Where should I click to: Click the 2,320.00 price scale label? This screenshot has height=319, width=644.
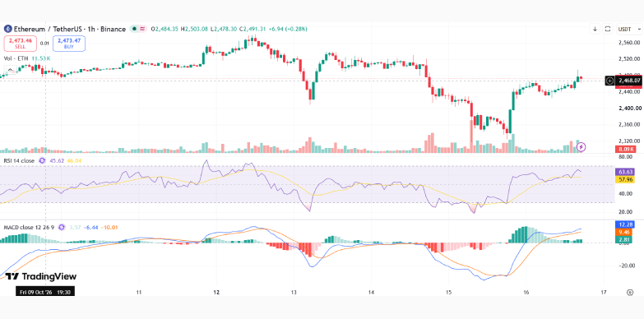tap(630, 141)
